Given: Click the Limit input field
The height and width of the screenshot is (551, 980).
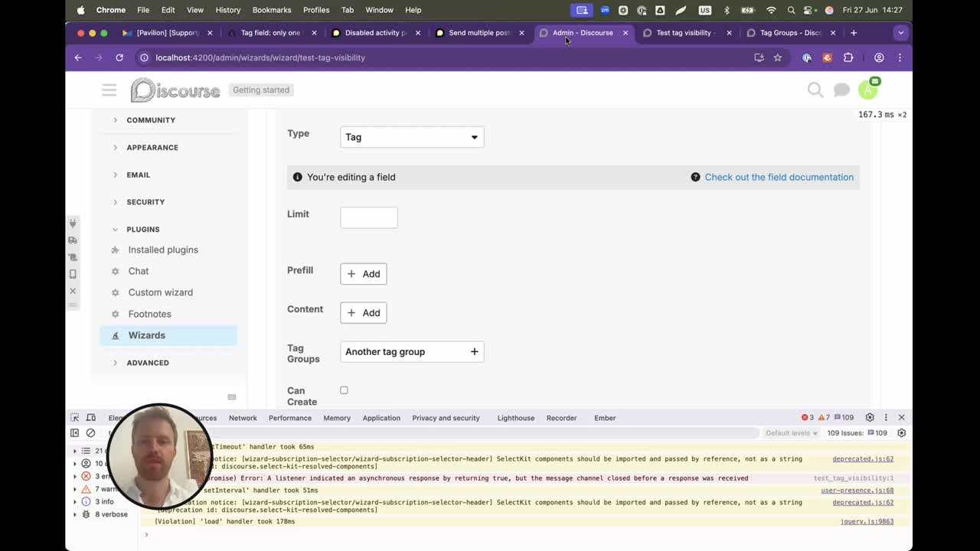Looking at the screenshot, I should pos(369,217).
